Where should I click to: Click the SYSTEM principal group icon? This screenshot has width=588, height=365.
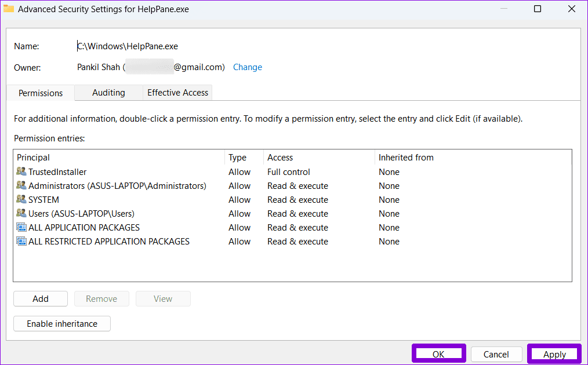tap(21, 199)
